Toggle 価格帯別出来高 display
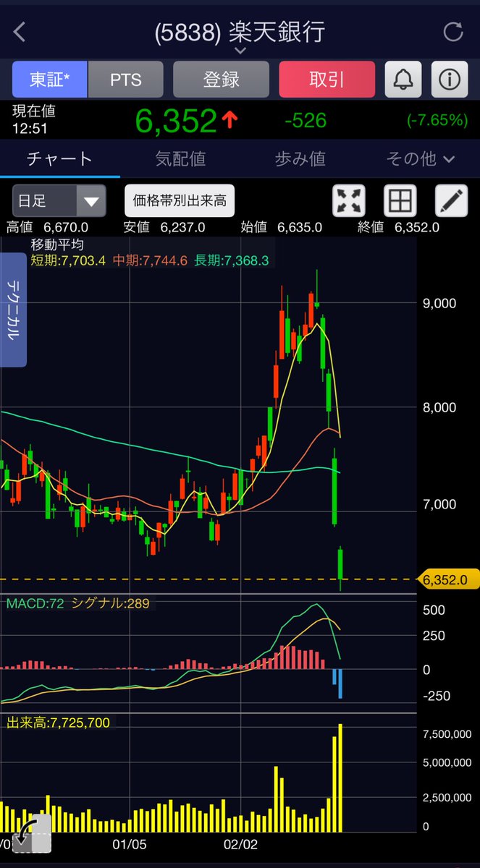The image size is (480, 868). [x=180, y=201]
